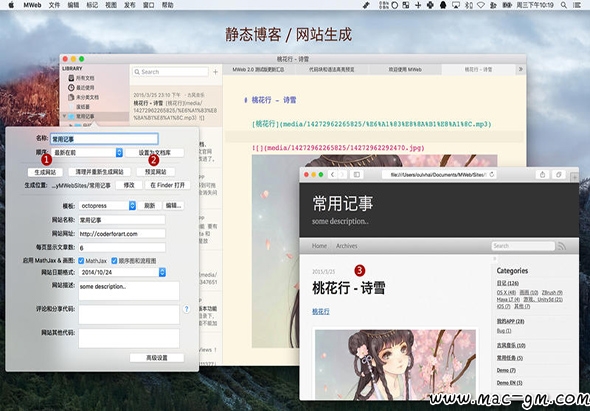
Task: Toggle the MathJax checkbox
Action: 81,260
